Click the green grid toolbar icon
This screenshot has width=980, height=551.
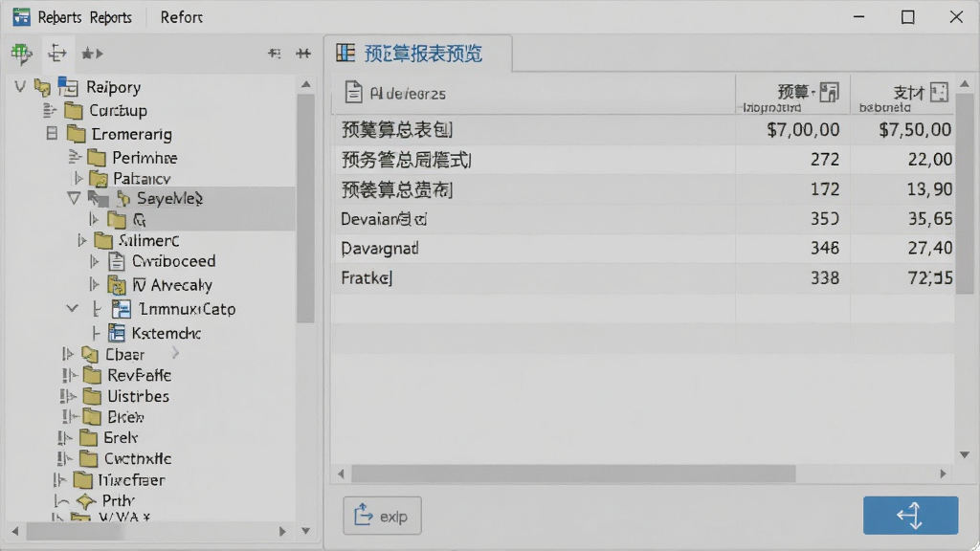click(x=21, y=54)
